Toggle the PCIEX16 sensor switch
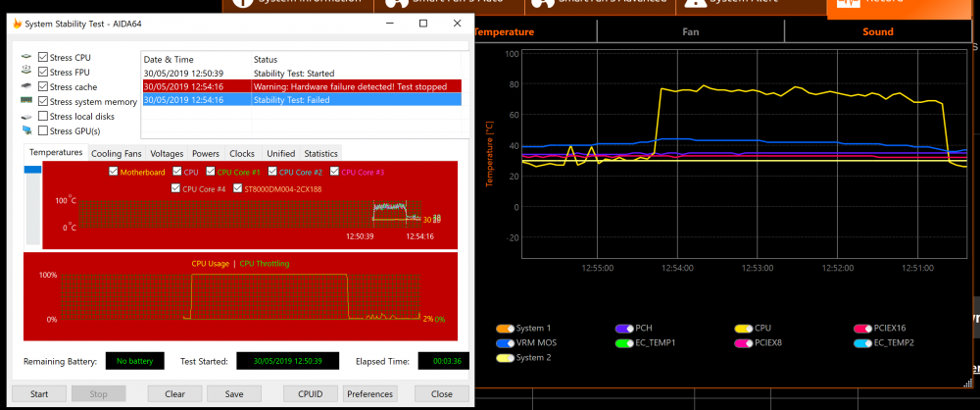This screenshot has height=410, width=980. pos(863,328)
